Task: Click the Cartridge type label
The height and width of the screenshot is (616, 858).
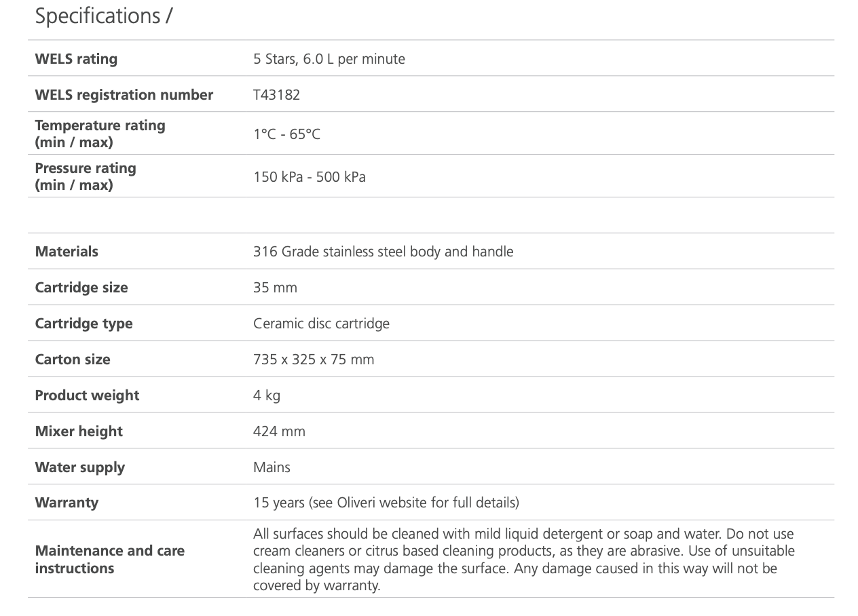Action: pos(83,324)
